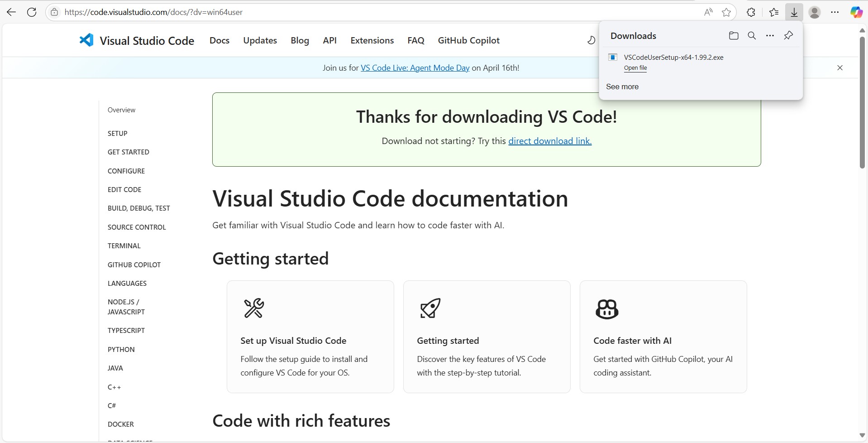868x443 pixels.
Task: Open the browser Extensions puzzle icon
Action: coord(751,12)
